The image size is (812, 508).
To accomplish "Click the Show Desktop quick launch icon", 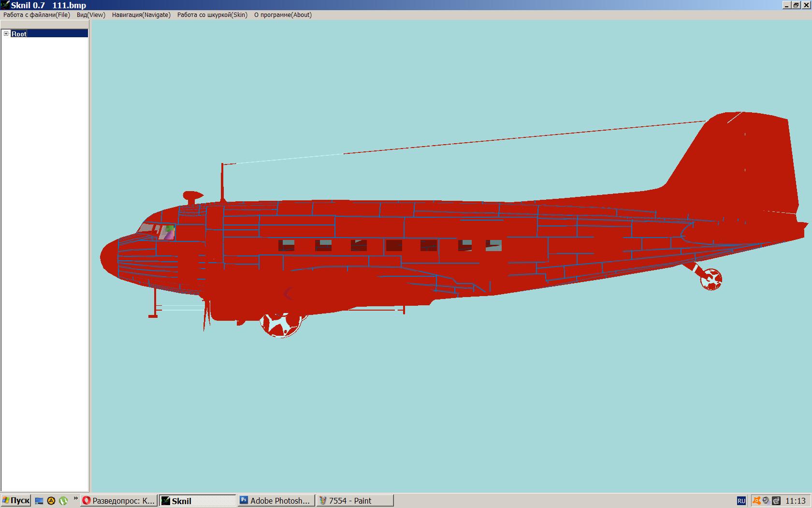I will [x=39, y=501].
